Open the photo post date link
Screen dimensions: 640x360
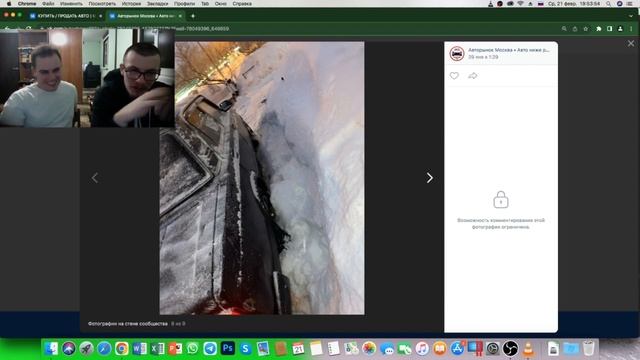tap(483, 57)
